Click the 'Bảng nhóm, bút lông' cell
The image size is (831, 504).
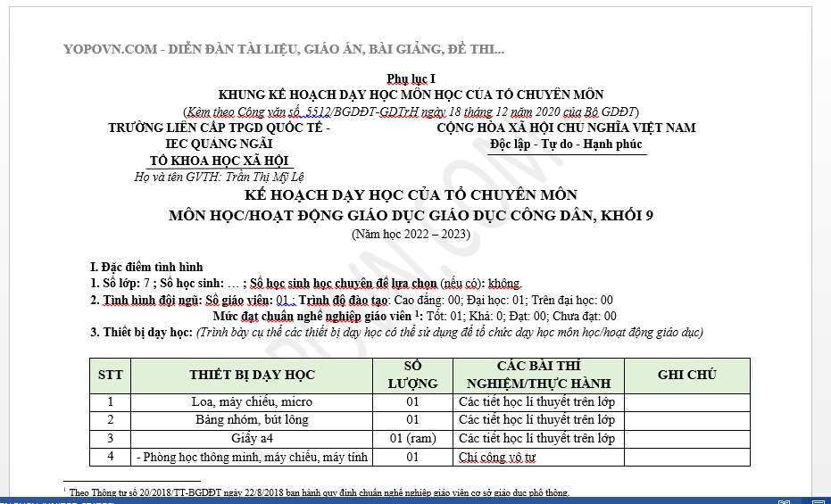tap(252, 420)
